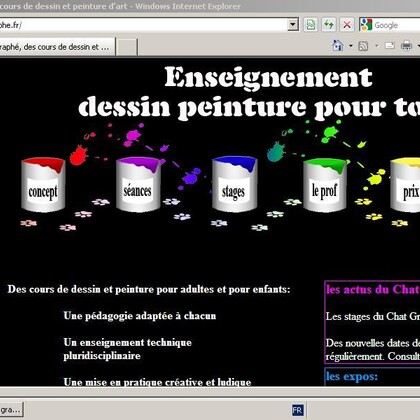Open the purple 'séances' paint bucket
The height and width of the screenshot is (420, 420).
[x=138, y=184]
